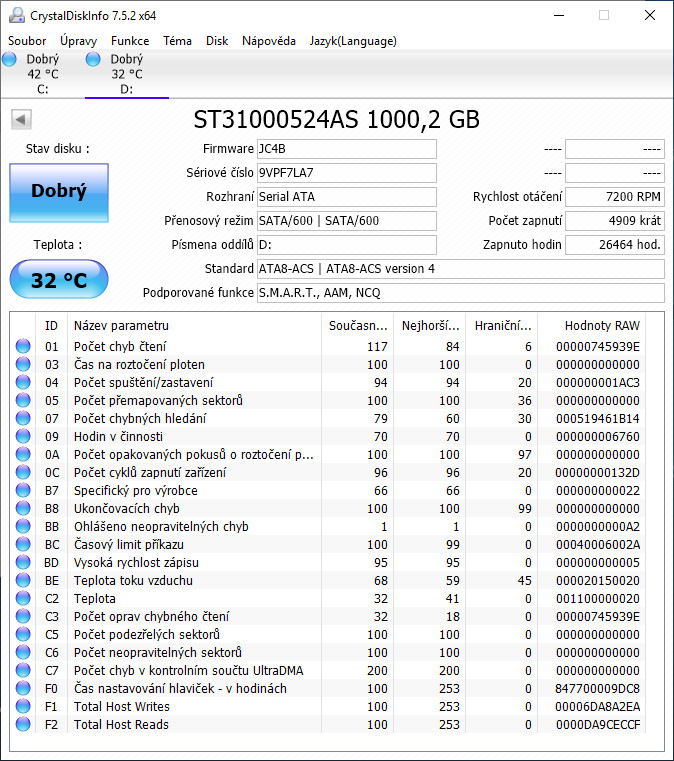Screen dimensions: 674x761
Task: Open the Soubor menu
Action: pyautogui.click(x=28, y=41)
